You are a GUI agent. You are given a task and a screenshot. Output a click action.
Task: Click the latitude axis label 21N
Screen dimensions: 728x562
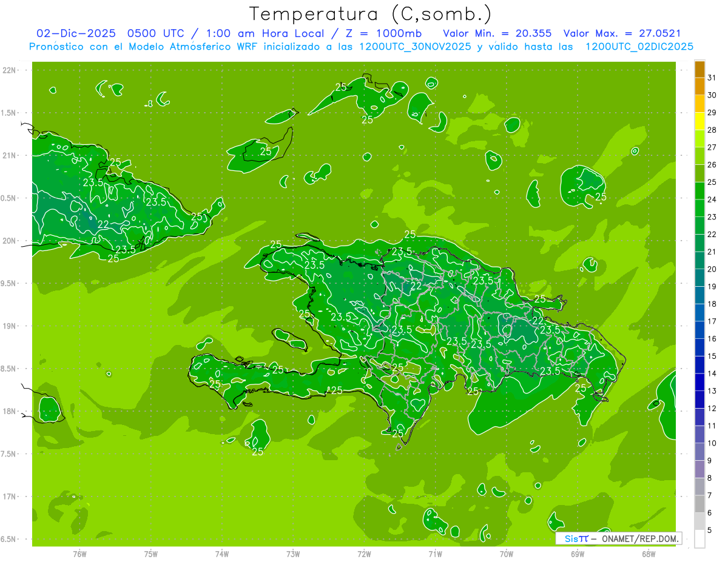point(10,155)
